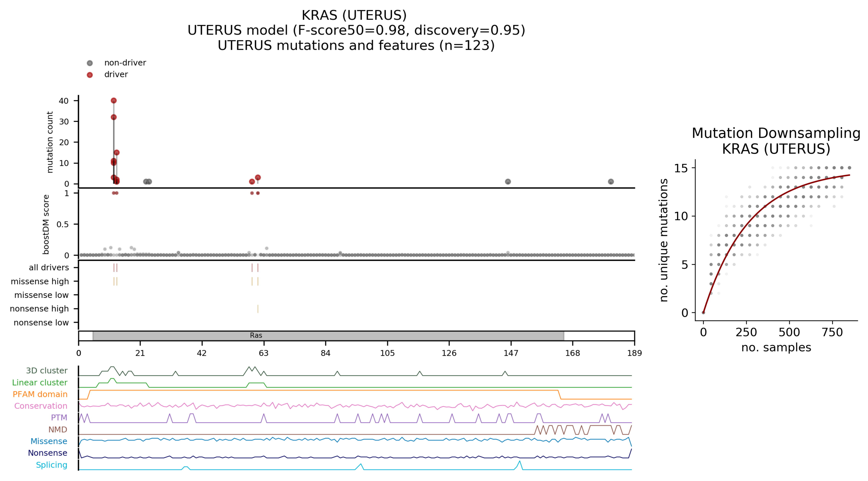Image resolution: width=868 pixels, height=481 pixels.
Task: Click the 'PFAM domain' feature label
Action: pos(40,394)
